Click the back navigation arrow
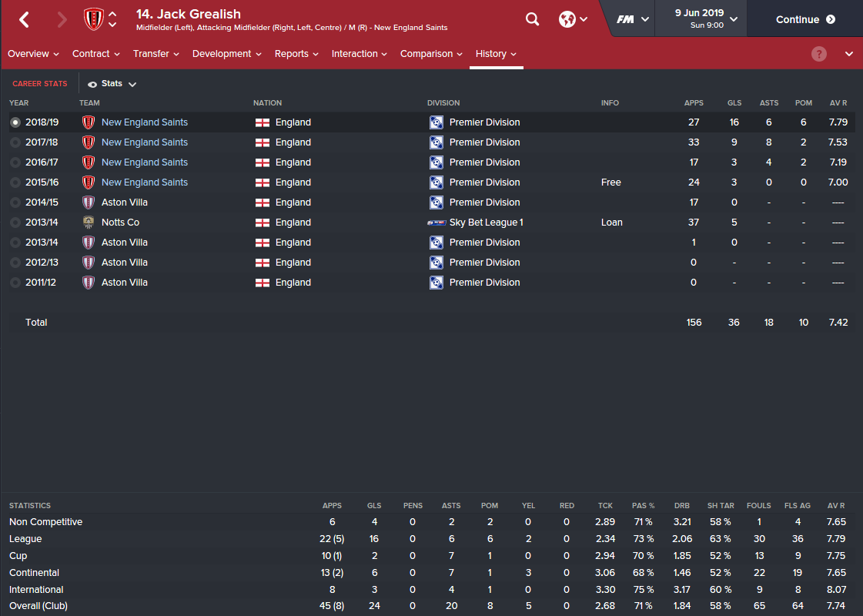The width and height of the screenshot is (863, 616). pos(24,20)
